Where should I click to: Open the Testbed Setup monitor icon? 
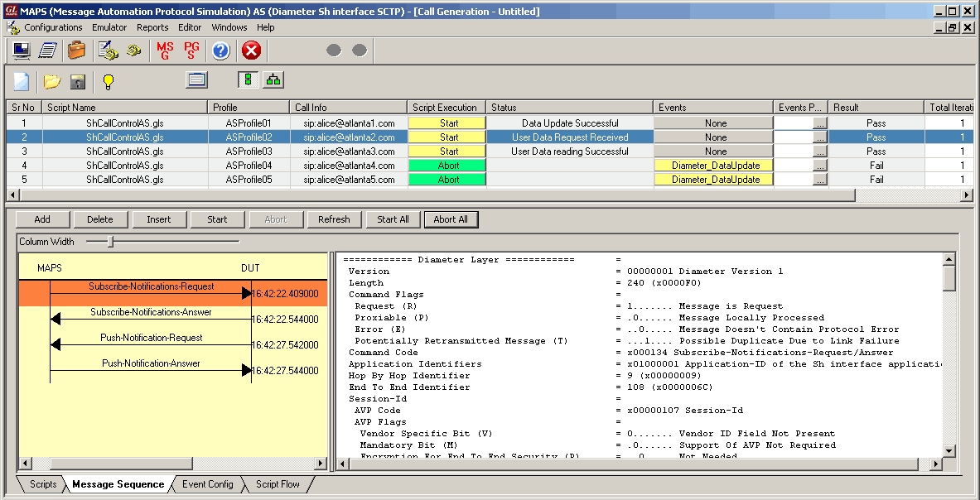coord(22,50)
